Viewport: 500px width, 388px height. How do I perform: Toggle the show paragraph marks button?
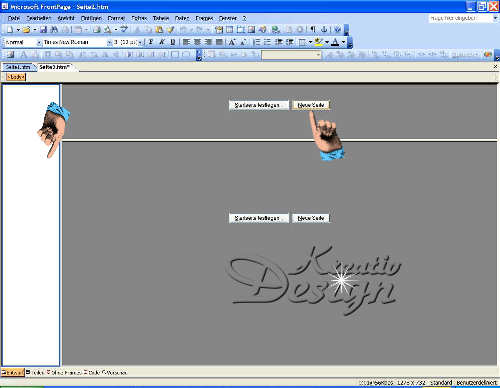click(313, 30)
